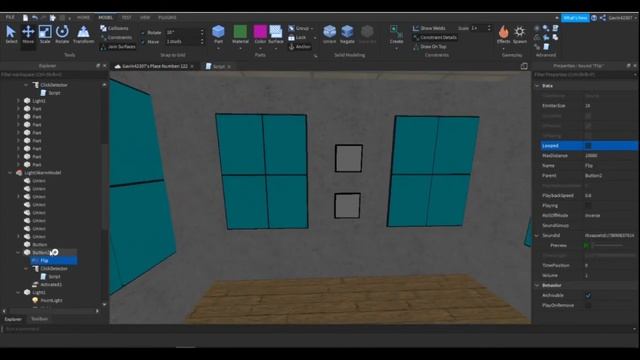Collapse the Behavior properties section
Viewport: 640px width, 360px height.
pyautogui.click(x=537, y=285)
